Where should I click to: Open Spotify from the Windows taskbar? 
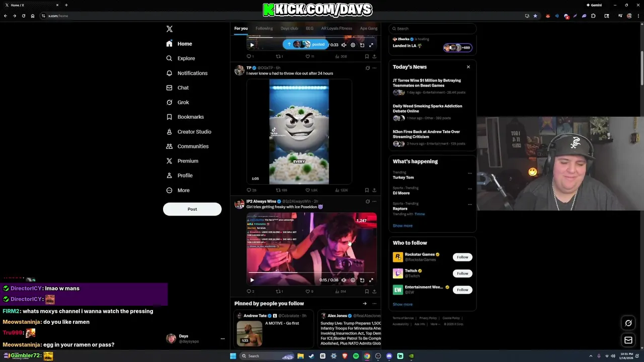click(356, 356)
